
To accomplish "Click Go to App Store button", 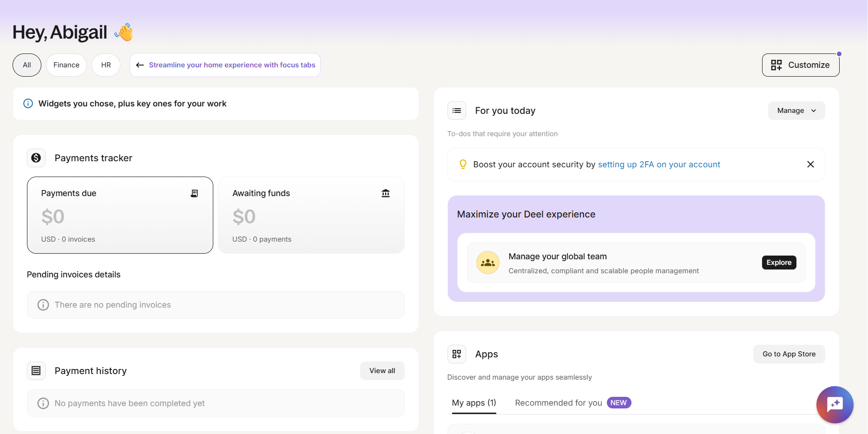I will tap(789, 354).
